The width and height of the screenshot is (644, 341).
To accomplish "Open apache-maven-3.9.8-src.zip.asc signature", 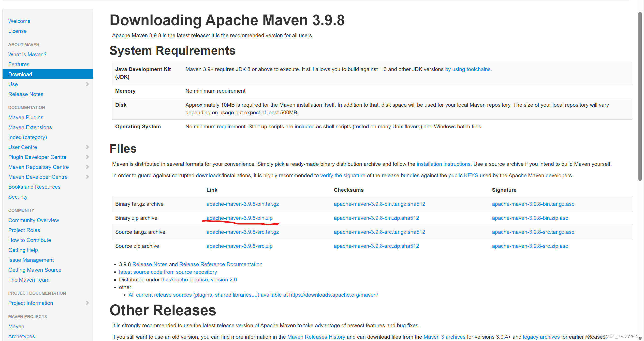I will pos(530,246).
